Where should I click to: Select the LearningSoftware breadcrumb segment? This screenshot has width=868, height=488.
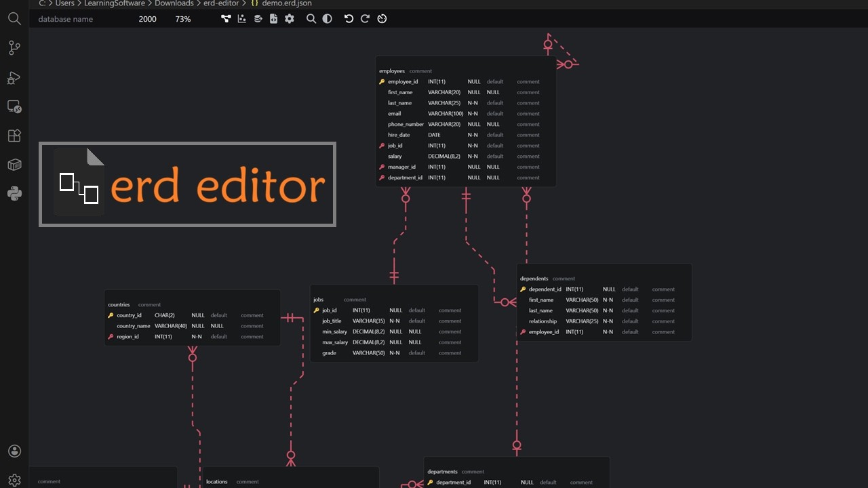[x=115, y=3]
